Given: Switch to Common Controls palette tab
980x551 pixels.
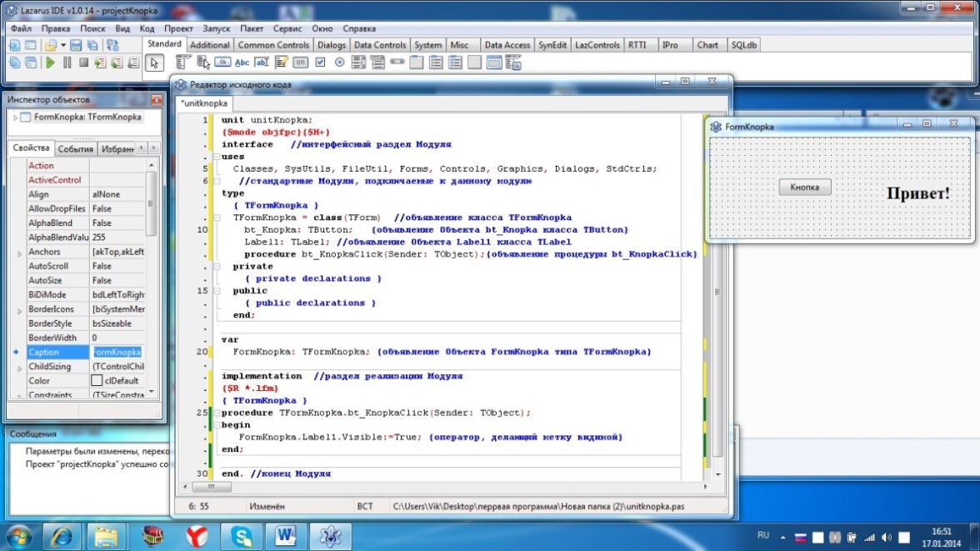Looking at the screenshot, I should 273,45.
